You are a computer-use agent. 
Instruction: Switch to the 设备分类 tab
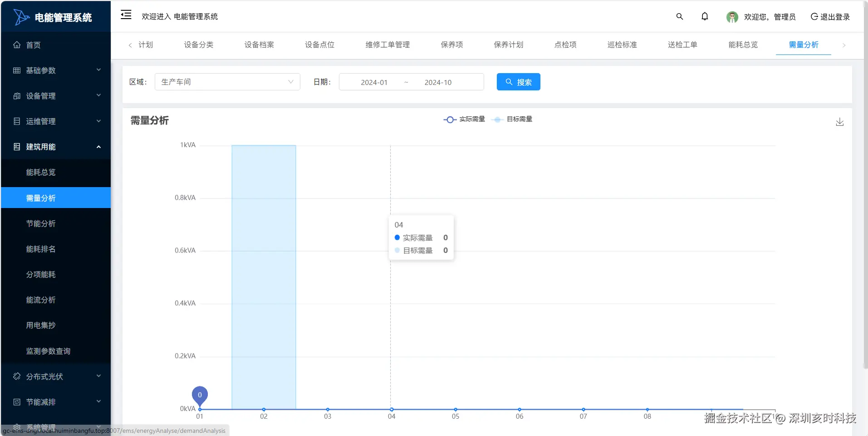click(x=199, y=45)
